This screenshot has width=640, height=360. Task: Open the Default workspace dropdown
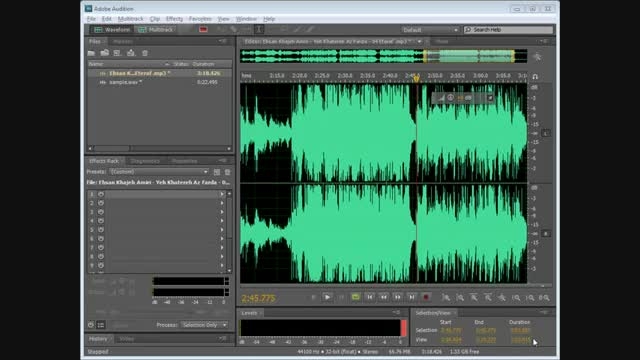430,30
